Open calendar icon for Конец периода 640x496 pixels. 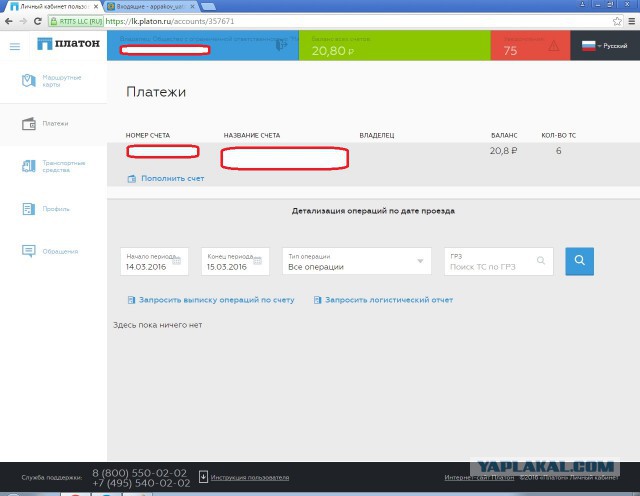(258, 261)
